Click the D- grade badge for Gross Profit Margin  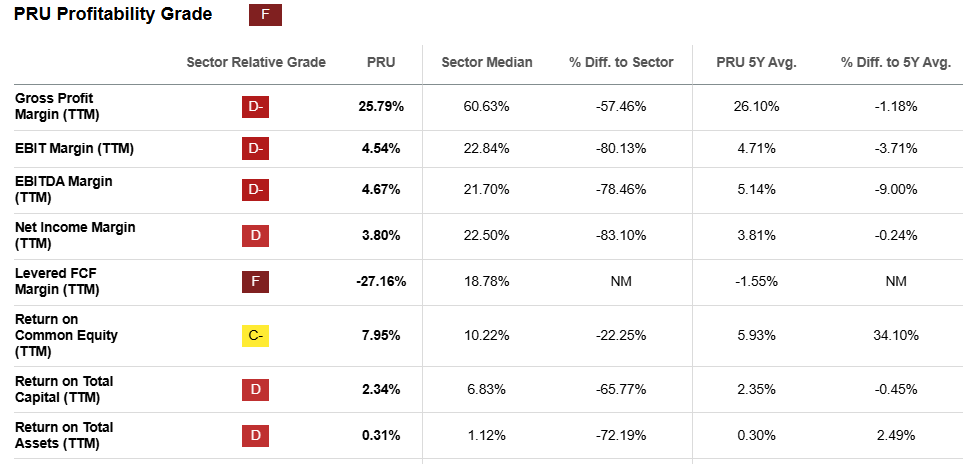coord(256,106)
